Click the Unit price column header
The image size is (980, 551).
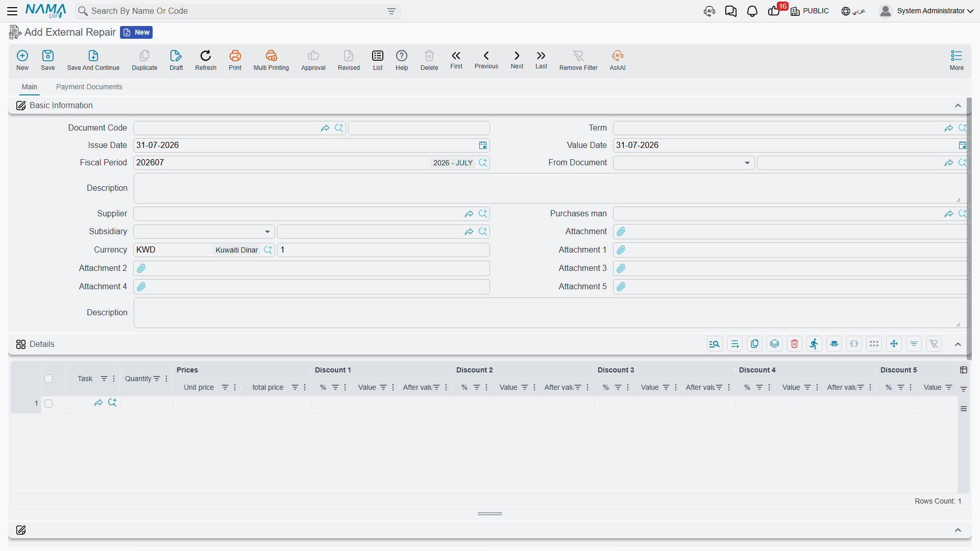[199, 387]
